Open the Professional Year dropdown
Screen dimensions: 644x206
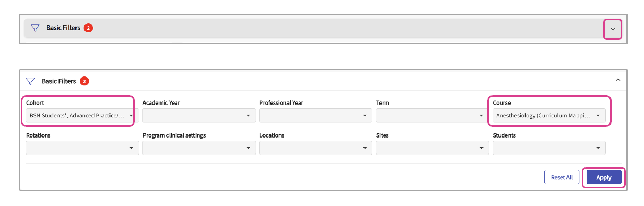pos(316,115)
